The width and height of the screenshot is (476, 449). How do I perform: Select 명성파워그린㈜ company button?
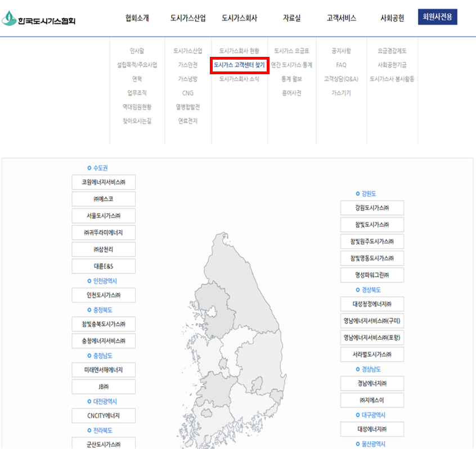click(x=372, y=275)
